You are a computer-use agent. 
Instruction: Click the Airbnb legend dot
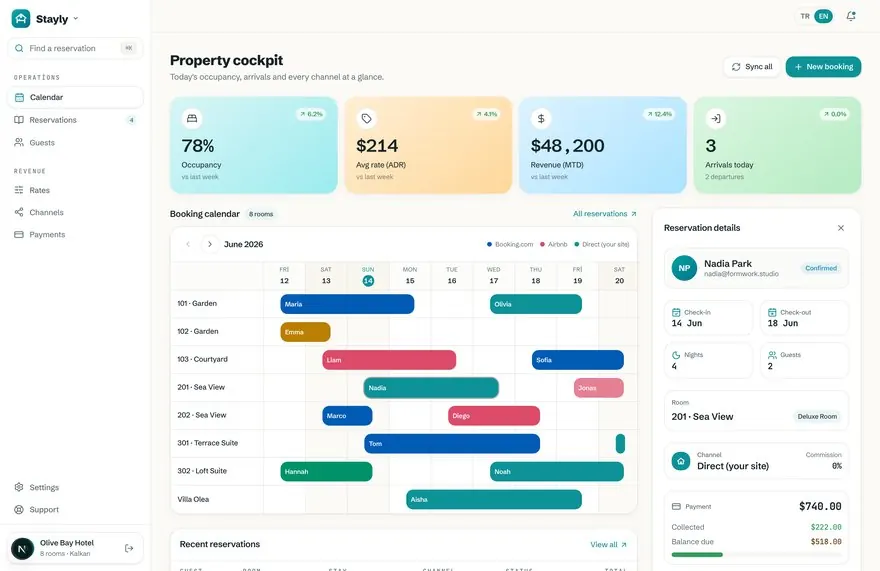[x=542, y=244]
